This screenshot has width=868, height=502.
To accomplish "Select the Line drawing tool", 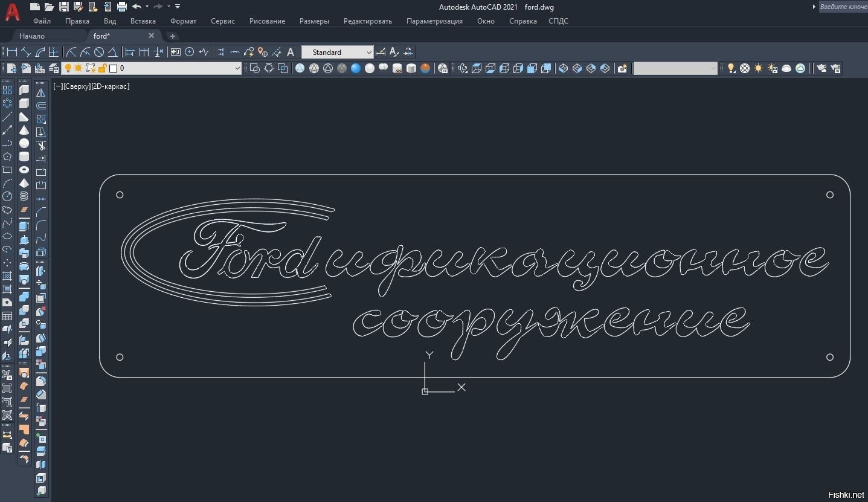I will (x=7, y=117).
